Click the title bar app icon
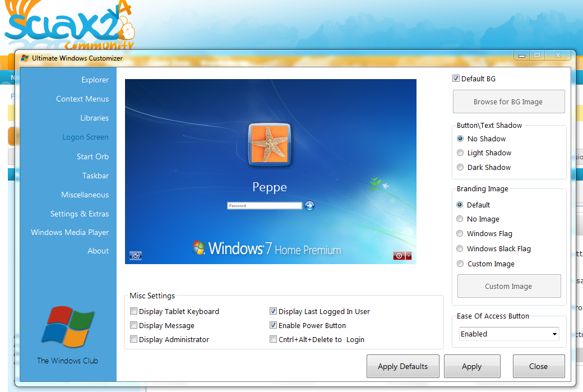 tap(25, 58)
